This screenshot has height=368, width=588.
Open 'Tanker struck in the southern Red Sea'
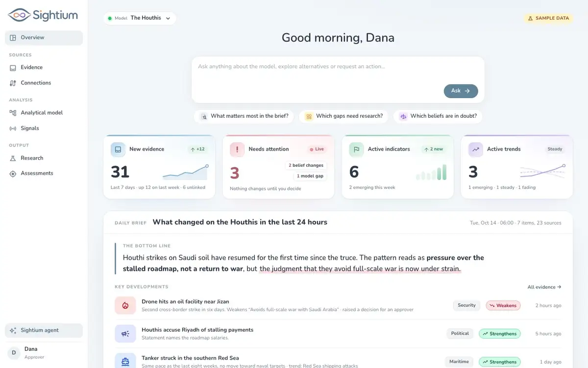[190, 358]
